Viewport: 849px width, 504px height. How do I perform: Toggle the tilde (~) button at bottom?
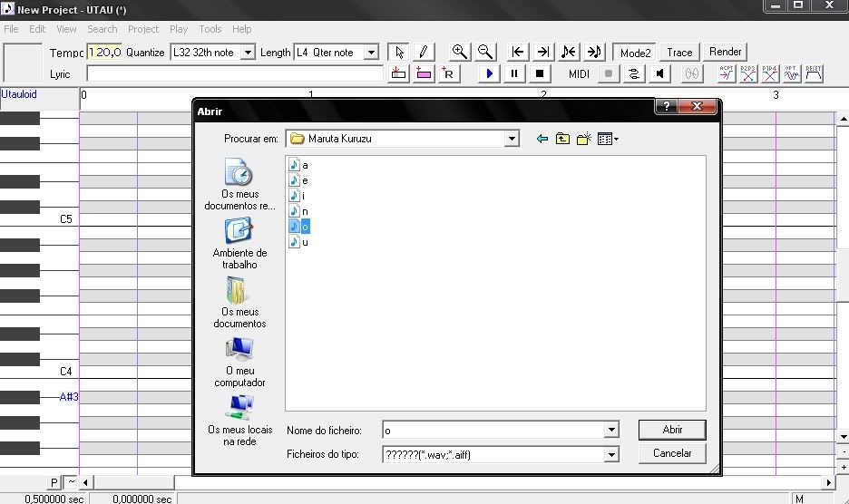pos(71,482)
